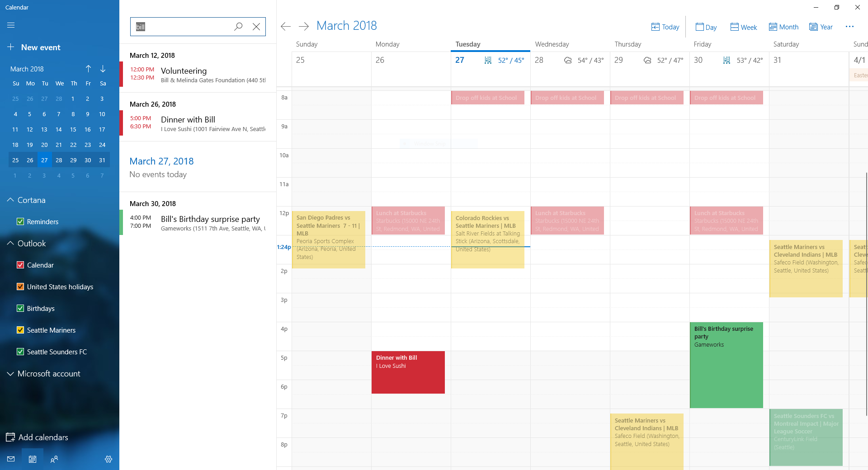The height and width of the screenshot is (470, 868).
Task: Clear the search box with X
Action: pos(256,27)
